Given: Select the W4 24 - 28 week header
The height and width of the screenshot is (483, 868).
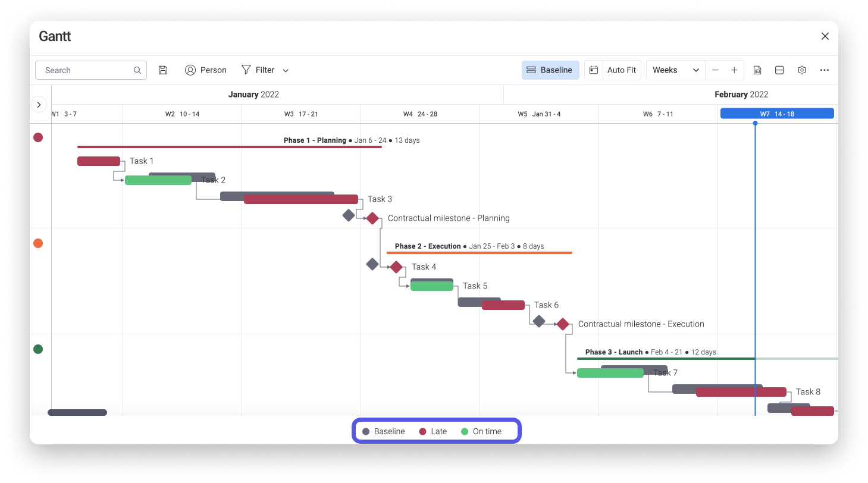Looking at the screenshot, I should coord(419,114).
